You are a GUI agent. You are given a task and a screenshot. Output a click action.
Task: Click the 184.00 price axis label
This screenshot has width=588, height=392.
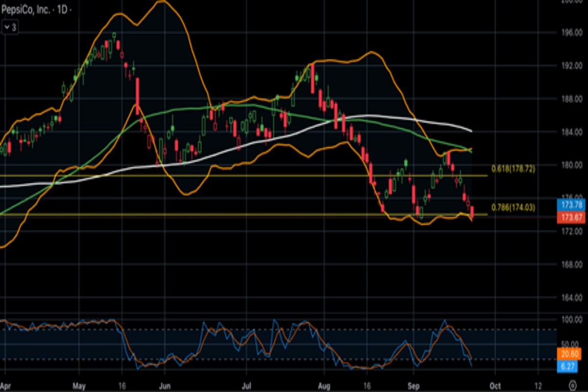[x=571, y=131]
